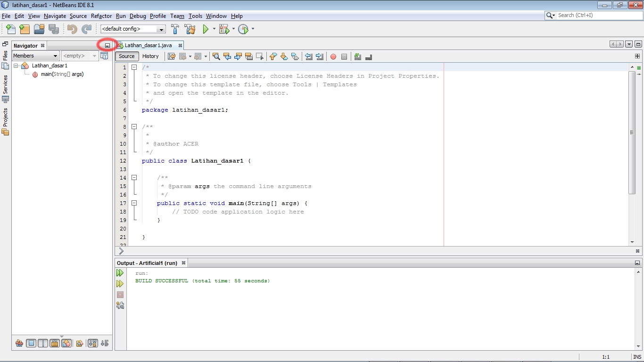Build the project with the hammer icon
644x362 pixels.
click(175, 29)
